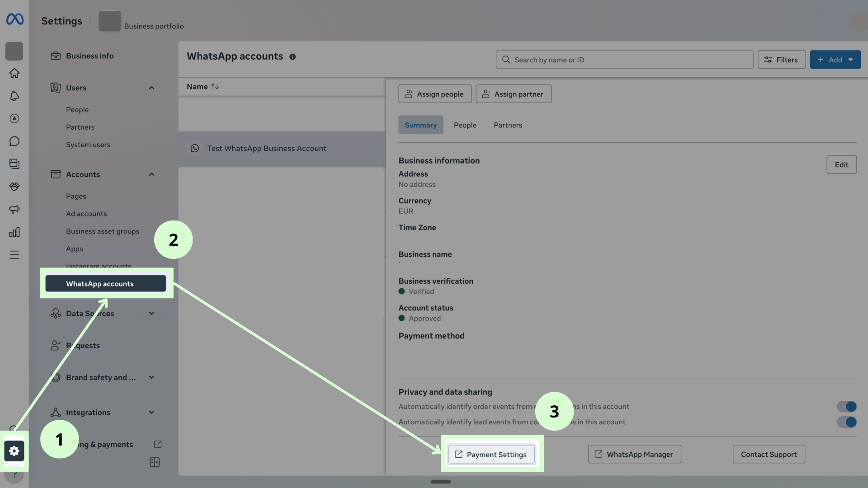This screenshot has width=868, height=488.
Task: Toggle automatic lead events identification switch
Action: (x=846, y=422)
